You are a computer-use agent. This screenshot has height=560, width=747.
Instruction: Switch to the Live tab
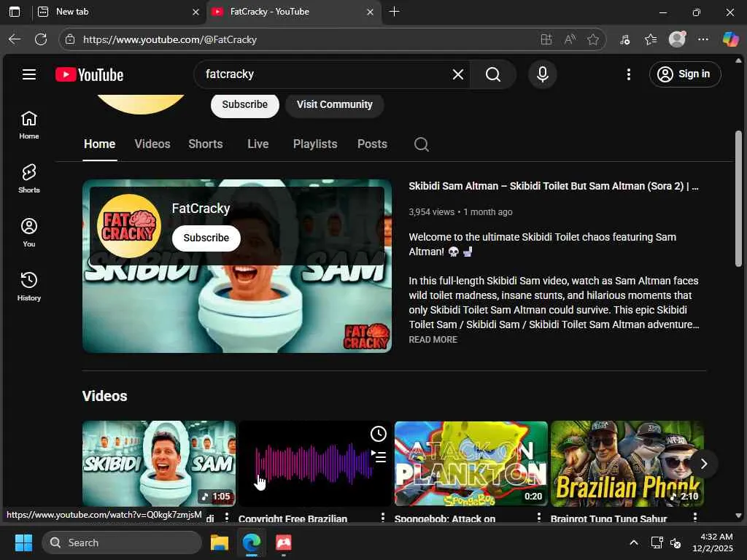tap(258, 144)
